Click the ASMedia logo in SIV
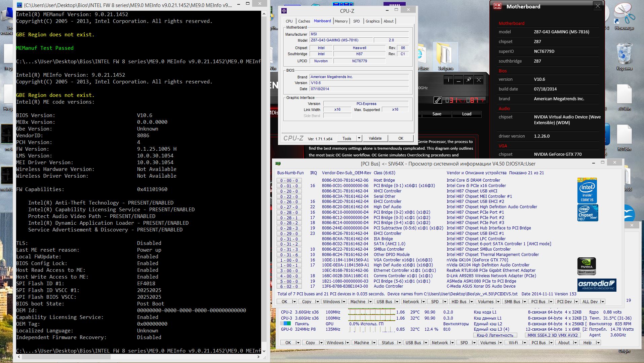644x363 pixels. [597, 285]
